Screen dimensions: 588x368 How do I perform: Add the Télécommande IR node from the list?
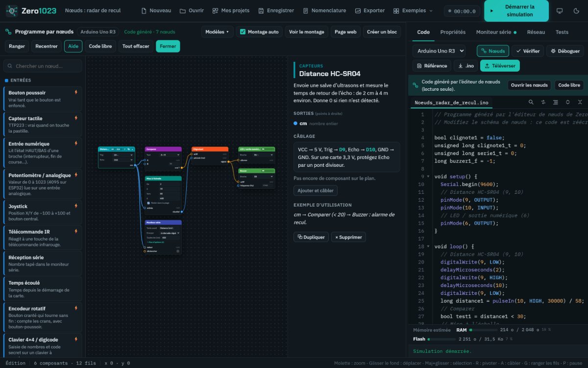pos(43,237)
